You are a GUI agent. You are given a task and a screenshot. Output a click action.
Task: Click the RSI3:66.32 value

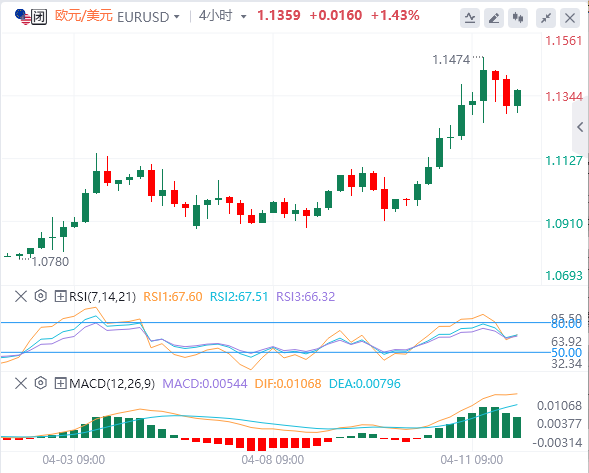point(305,297)
